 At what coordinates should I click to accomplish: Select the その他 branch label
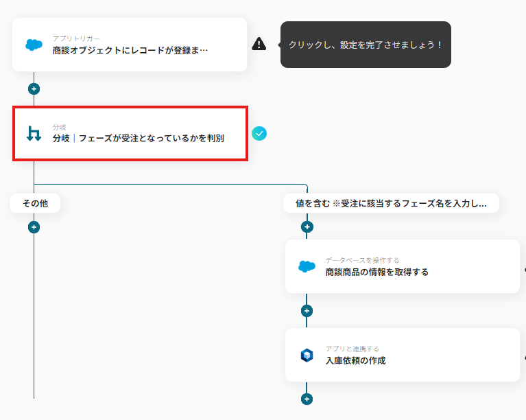35,203
